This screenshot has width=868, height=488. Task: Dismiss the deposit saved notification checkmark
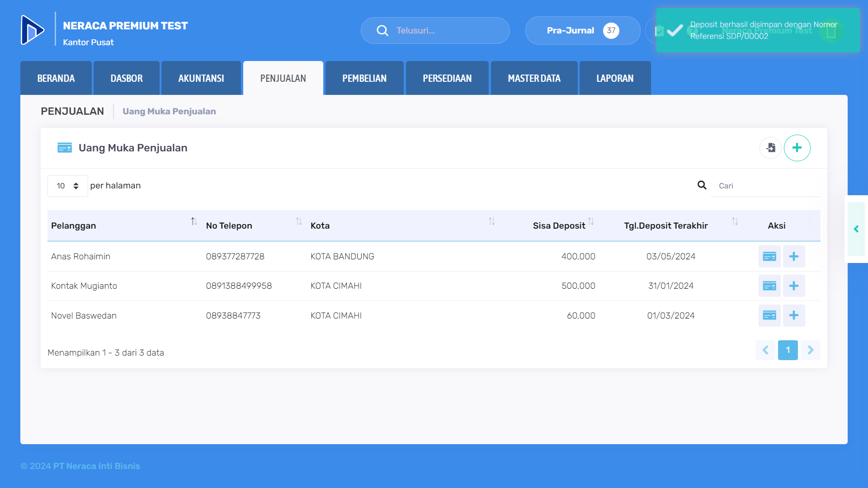675,30
